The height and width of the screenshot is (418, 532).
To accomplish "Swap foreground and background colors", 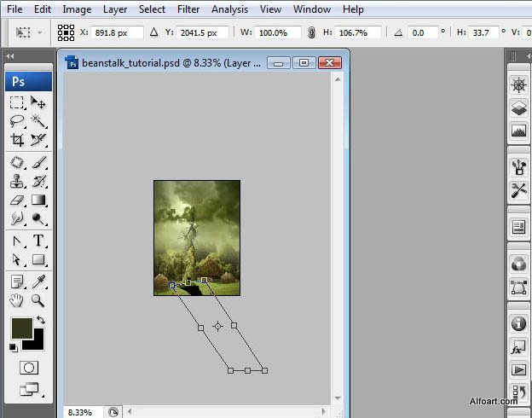I will 39,320.
